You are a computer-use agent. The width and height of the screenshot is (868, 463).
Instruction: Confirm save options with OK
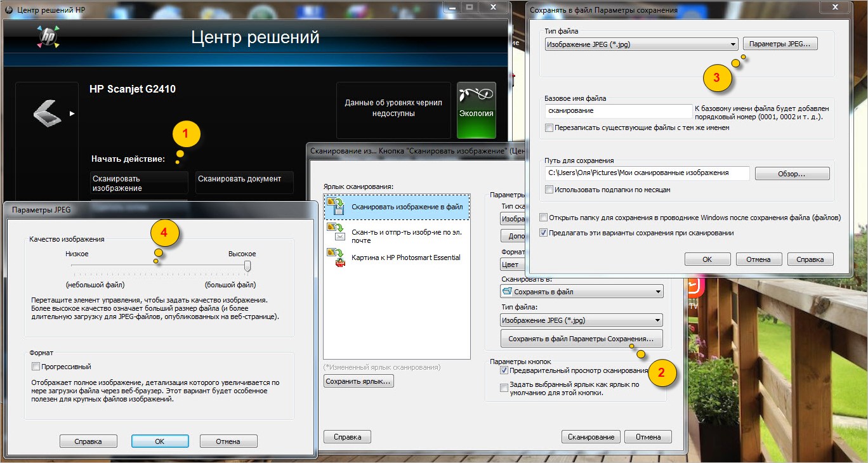[x=707, y=259]
